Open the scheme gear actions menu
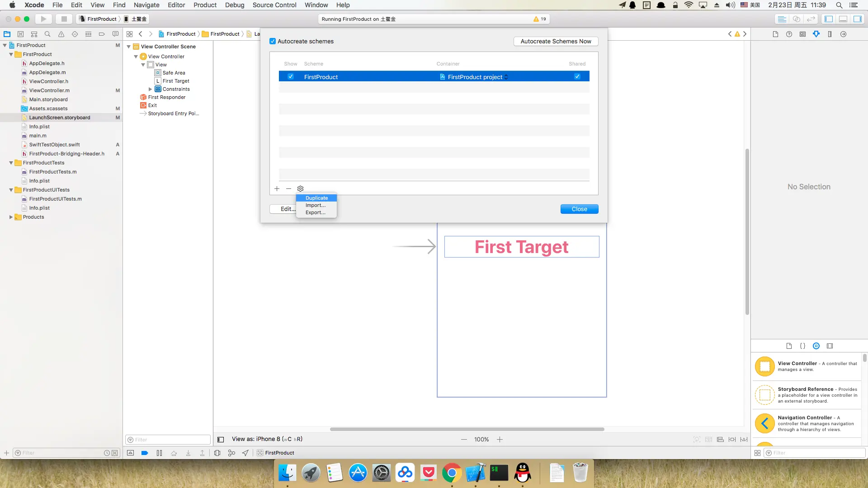Viewport: 868px width, 488px height. coord(300,188)
